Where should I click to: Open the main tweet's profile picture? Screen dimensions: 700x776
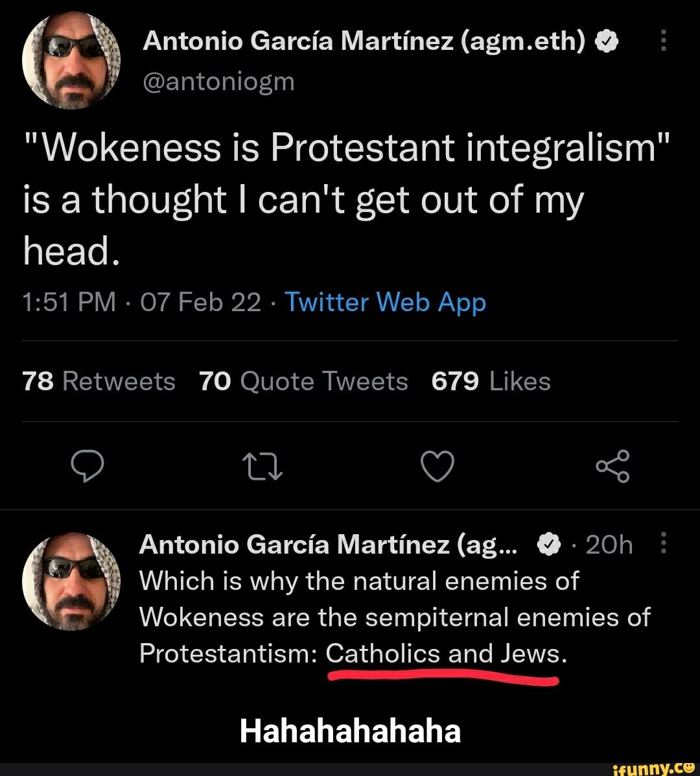(x=73, y=61)
